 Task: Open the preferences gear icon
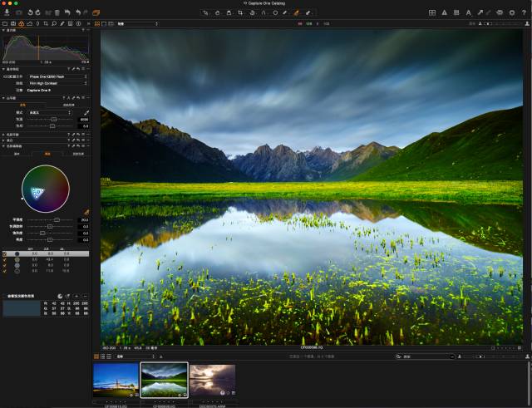512,12
